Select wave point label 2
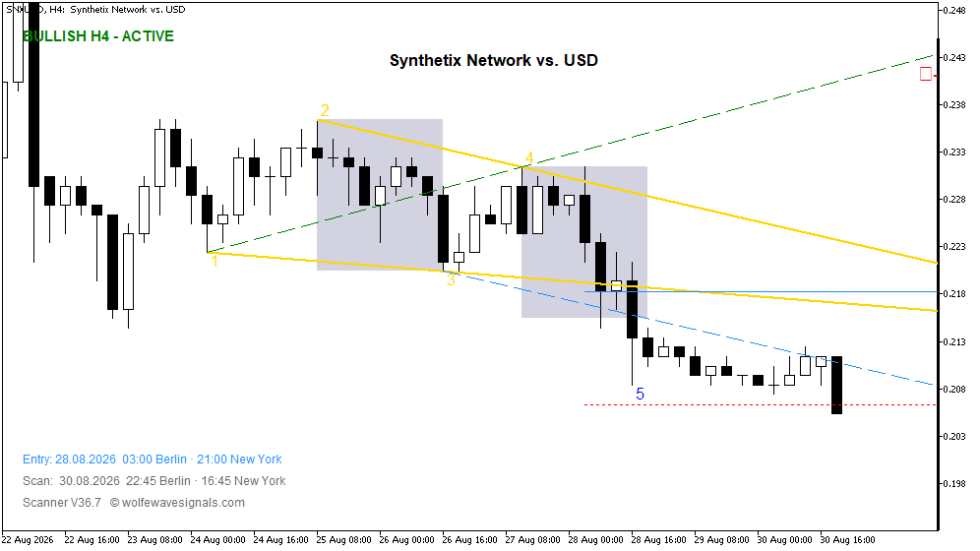The height and width of the screenshot is (551, 980). (325, 110)
